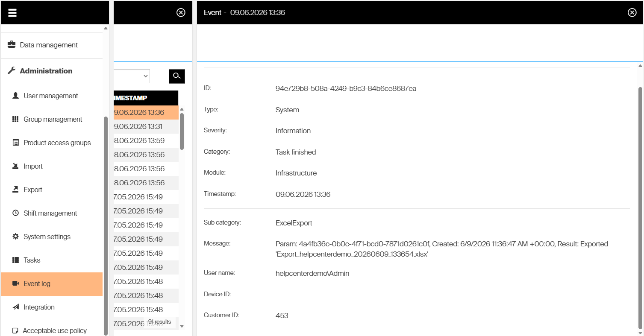Click the sidebar scroll up arrow

(106, 28)
